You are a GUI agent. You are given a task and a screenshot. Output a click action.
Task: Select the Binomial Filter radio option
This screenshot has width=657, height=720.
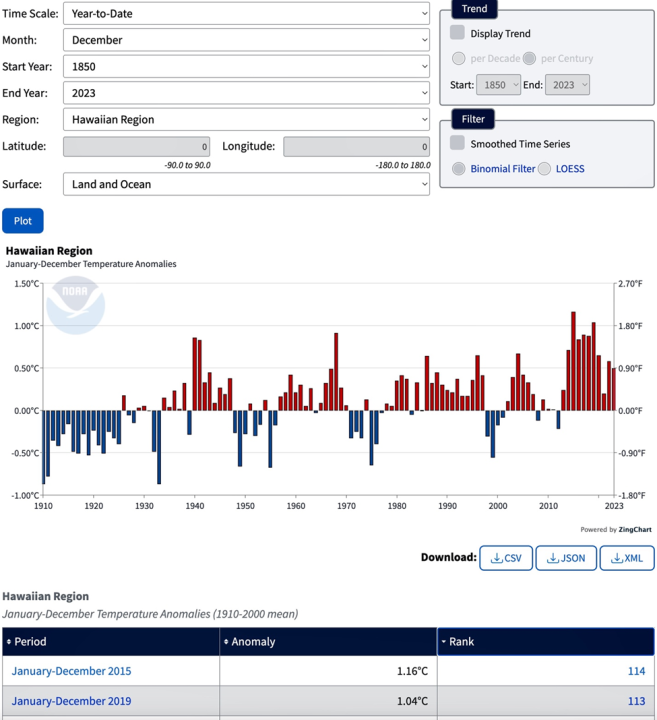pyautogui.click(x=459, y=169)
